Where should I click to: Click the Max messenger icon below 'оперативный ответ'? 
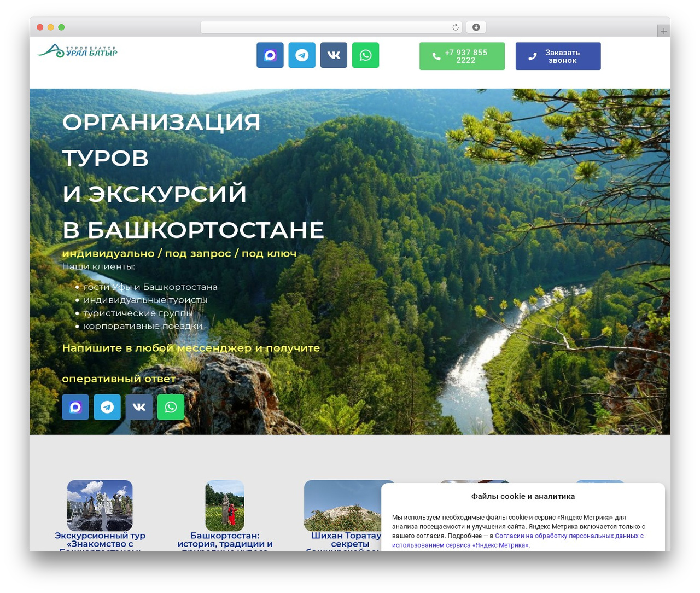[75, 407]
